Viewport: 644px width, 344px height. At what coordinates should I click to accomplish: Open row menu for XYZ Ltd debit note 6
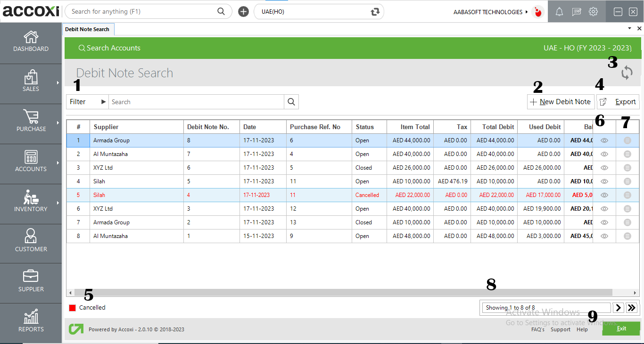[x=627, y=167]
